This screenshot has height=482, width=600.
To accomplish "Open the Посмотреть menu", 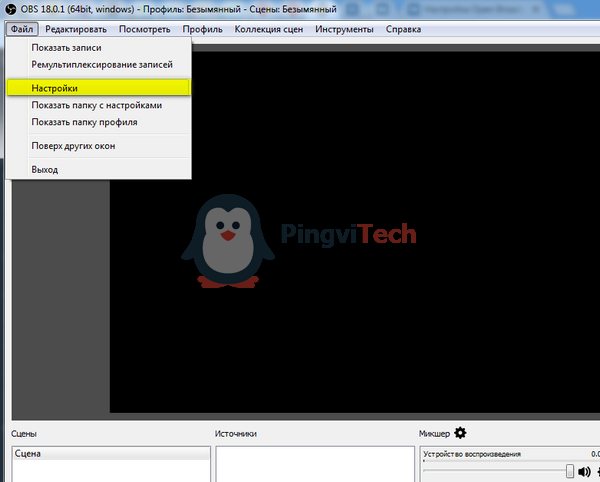I will pyautogui.click(x=145, y=29).
